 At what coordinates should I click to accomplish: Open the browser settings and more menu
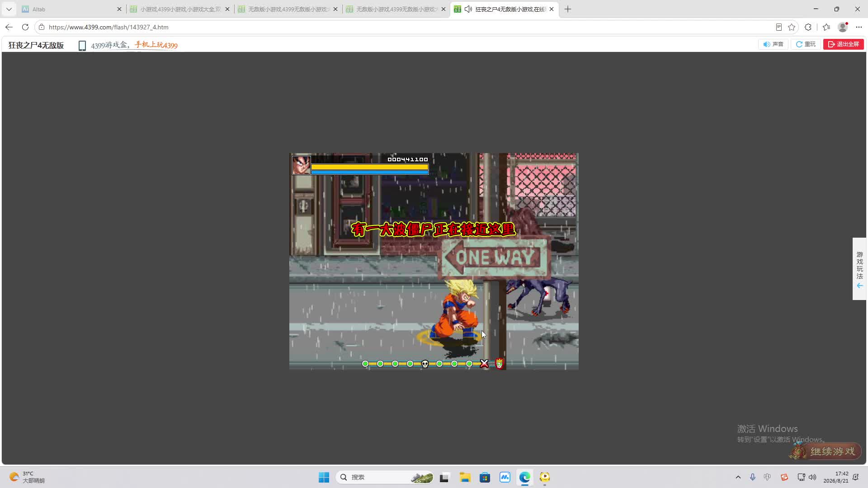click(x=859, y=27)
